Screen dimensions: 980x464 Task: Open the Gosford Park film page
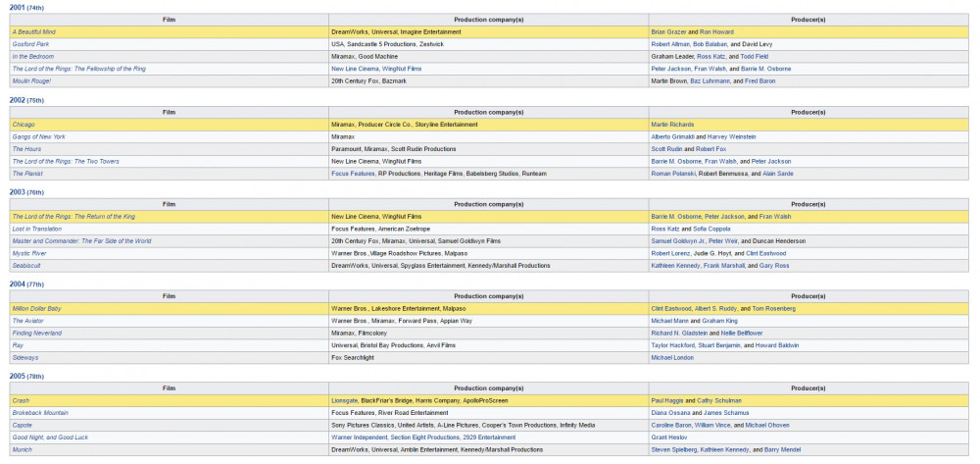coord(29,44)
